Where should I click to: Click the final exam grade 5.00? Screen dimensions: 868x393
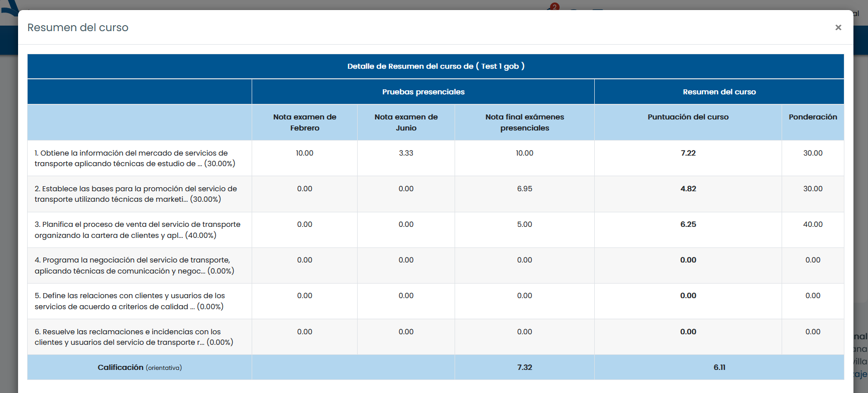524,224
